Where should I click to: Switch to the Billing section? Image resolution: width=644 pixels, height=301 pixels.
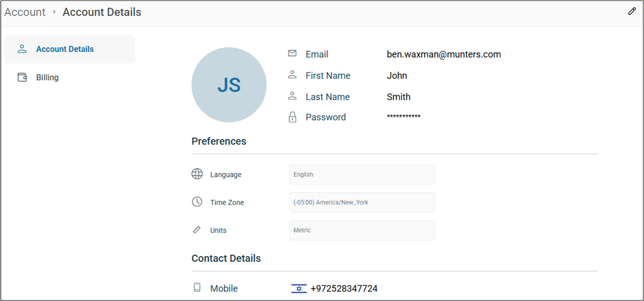(x=47, y=77)
